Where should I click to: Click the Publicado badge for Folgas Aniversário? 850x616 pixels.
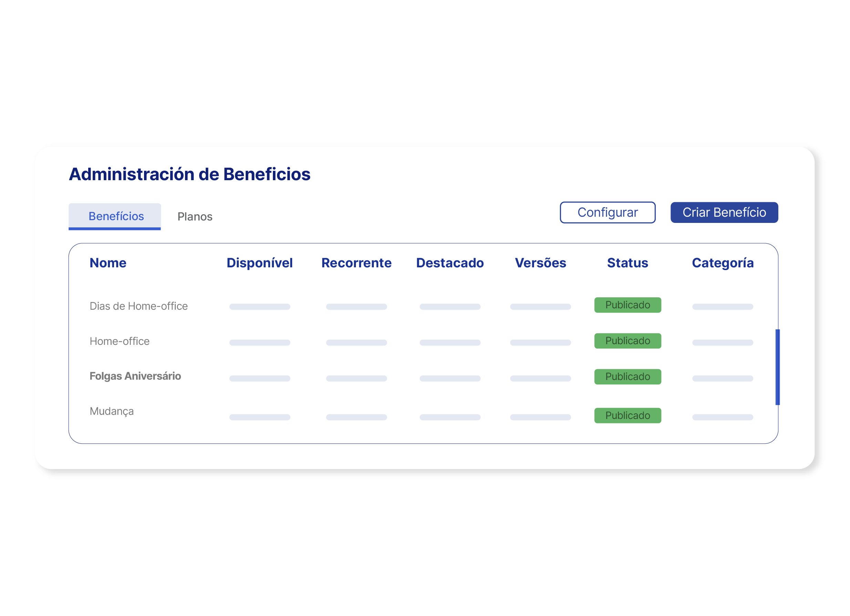click(x=627, y=377)
